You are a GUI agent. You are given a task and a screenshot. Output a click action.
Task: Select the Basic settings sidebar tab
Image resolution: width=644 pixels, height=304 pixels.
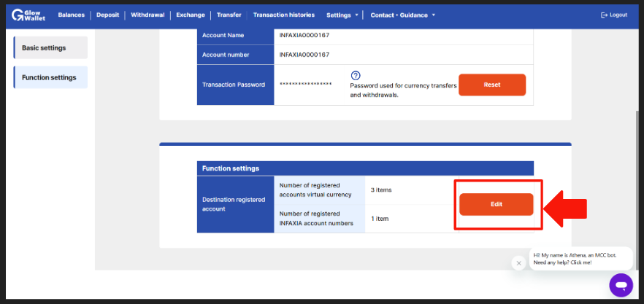click(50, 47)
